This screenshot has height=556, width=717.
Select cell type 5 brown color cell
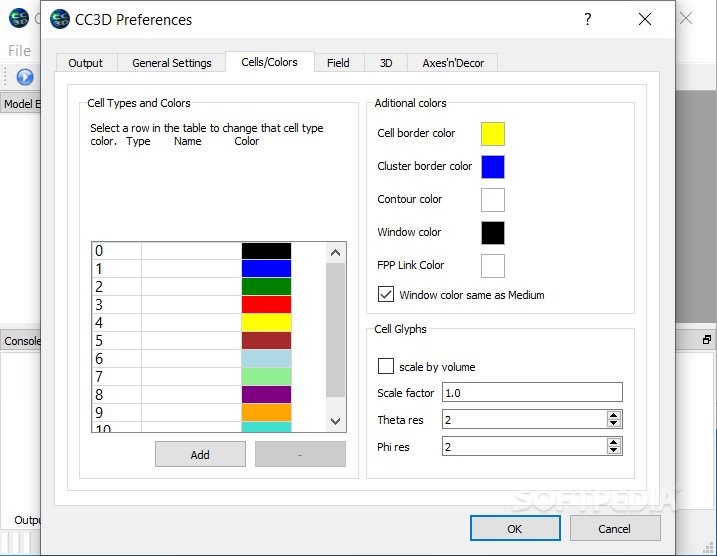click(x=266, y=341)
